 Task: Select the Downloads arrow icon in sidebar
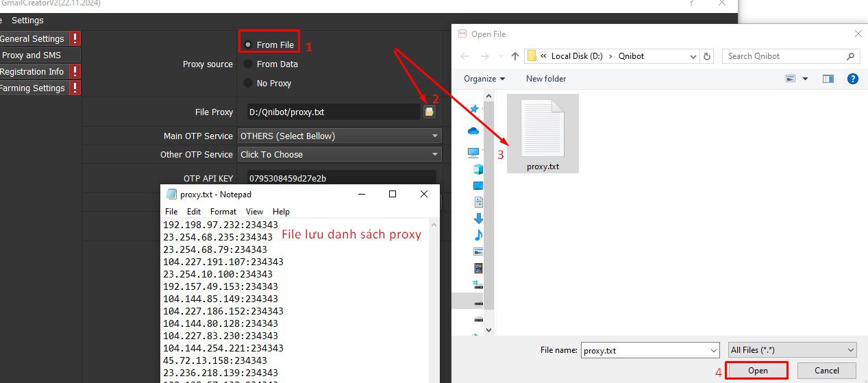(478, 219)
